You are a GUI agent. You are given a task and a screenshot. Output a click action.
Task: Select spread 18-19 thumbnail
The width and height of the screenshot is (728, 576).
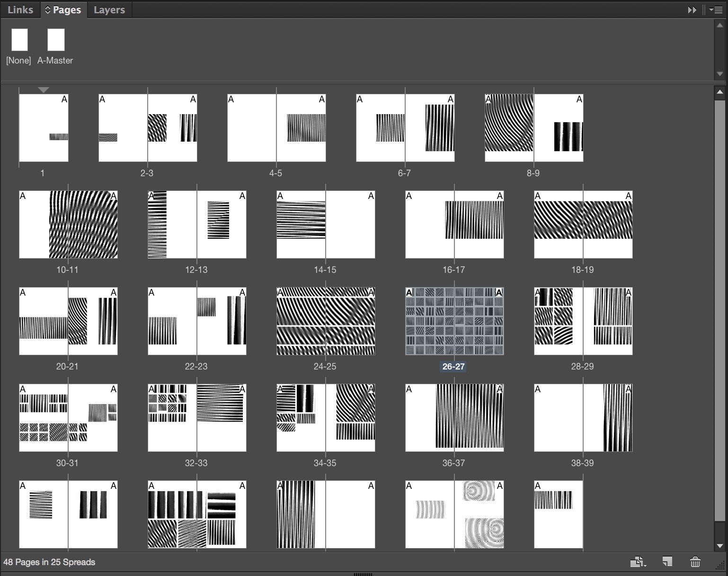tap(583, 225)
